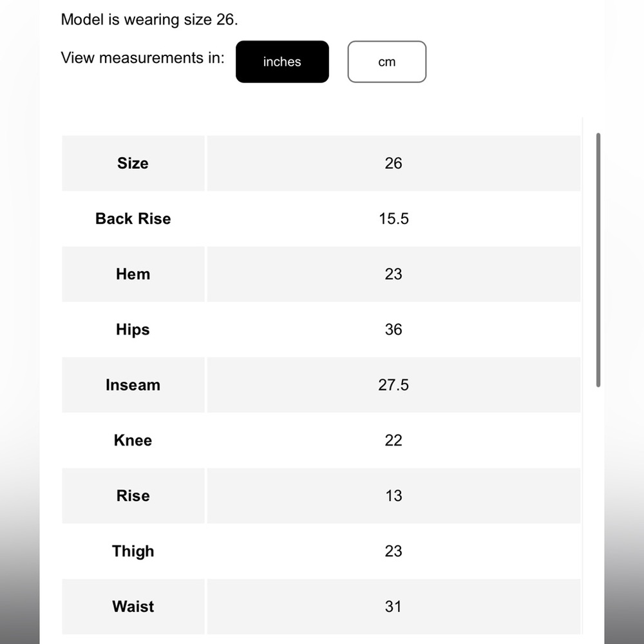Image resolution: width=644 pixels, height=644 pixels.
Task: Click the Waist row label
Action: click(x=133, y=607)
